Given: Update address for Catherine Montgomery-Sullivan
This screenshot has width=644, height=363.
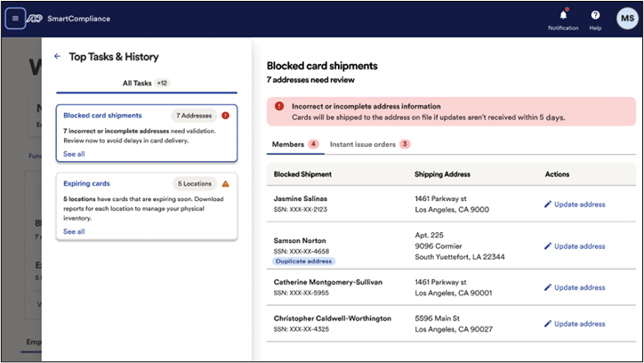Looking at the screenshot, I should point(575,287).
